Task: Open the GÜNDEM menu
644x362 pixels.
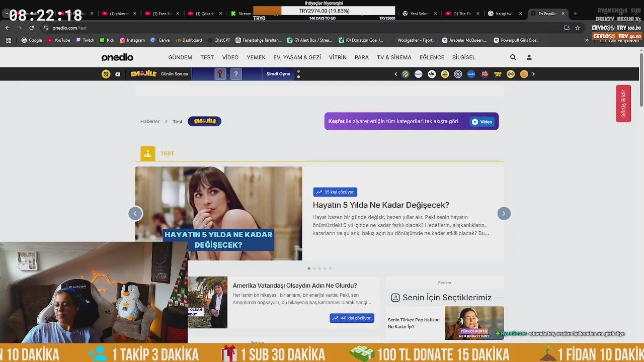Action: click(180, 57)
